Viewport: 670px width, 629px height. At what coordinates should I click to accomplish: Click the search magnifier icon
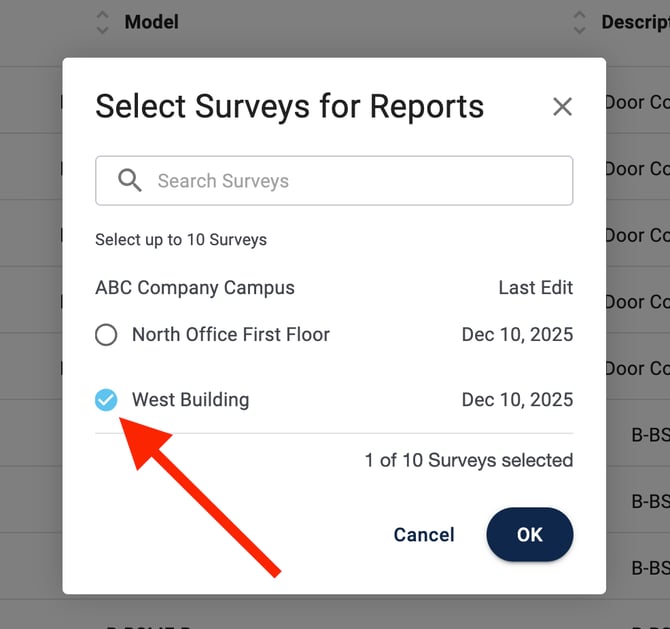point(130,181)
